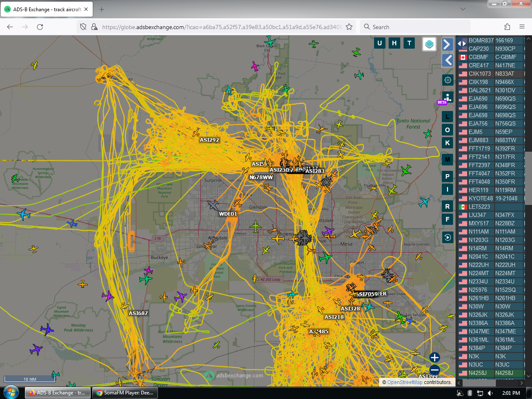Expand sidebar with the right chevron button
This screenshot has height=399, width=532.
[447, 44]
